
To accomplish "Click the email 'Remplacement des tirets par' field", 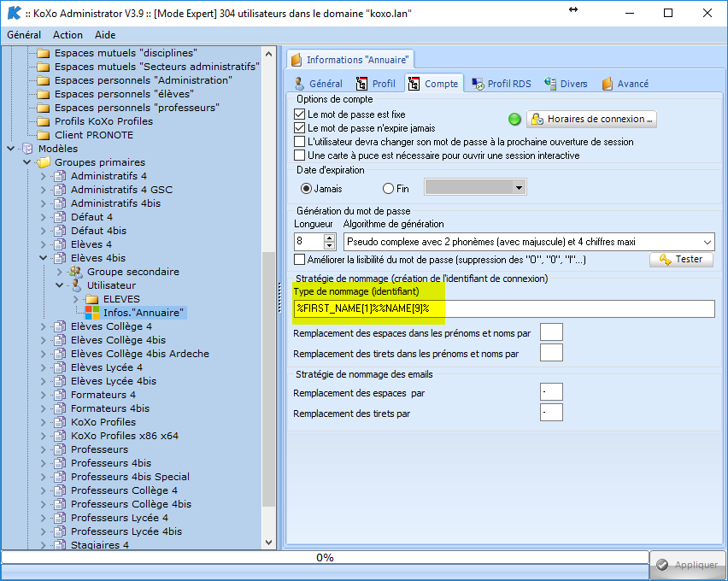I will [551, 413].
